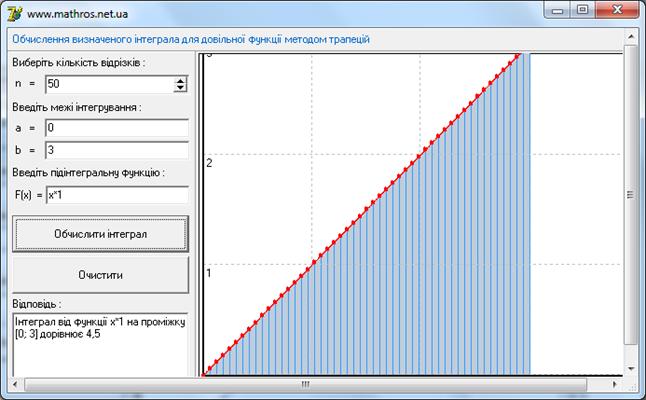Image resolution: width=646 pixels, height=400 pixels.
Task: Click the vertical scrollbar thumb
Action: pyautogui.click(x=631, y=195)
